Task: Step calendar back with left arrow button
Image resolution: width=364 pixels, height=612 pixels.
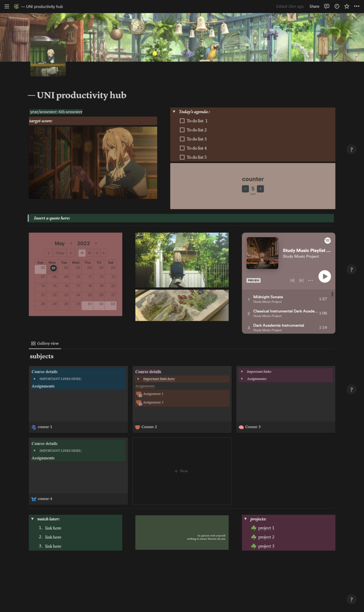Action: (x=49, y=253)
